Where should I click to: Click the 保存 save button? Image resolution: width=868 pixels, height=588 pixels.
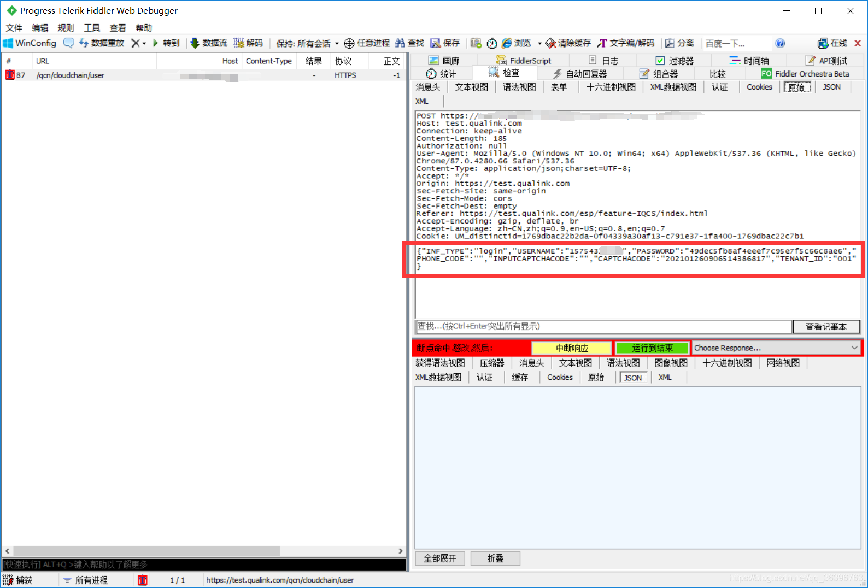coord(445,43)
